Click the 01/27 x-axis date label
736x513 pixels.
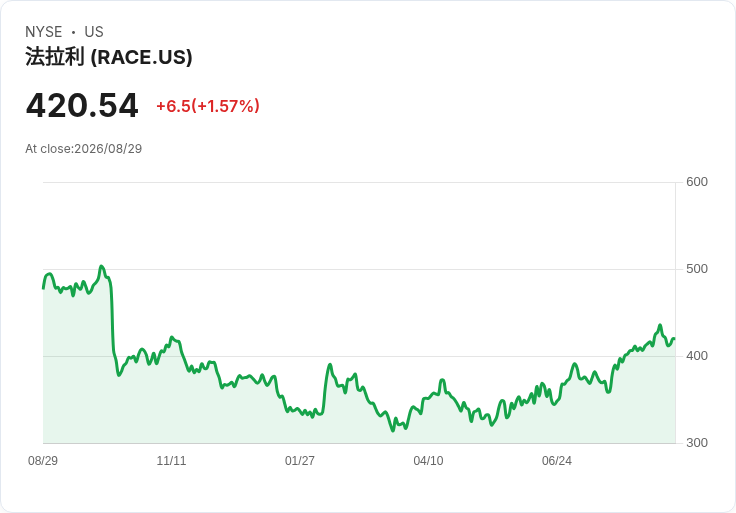point(299,461)
